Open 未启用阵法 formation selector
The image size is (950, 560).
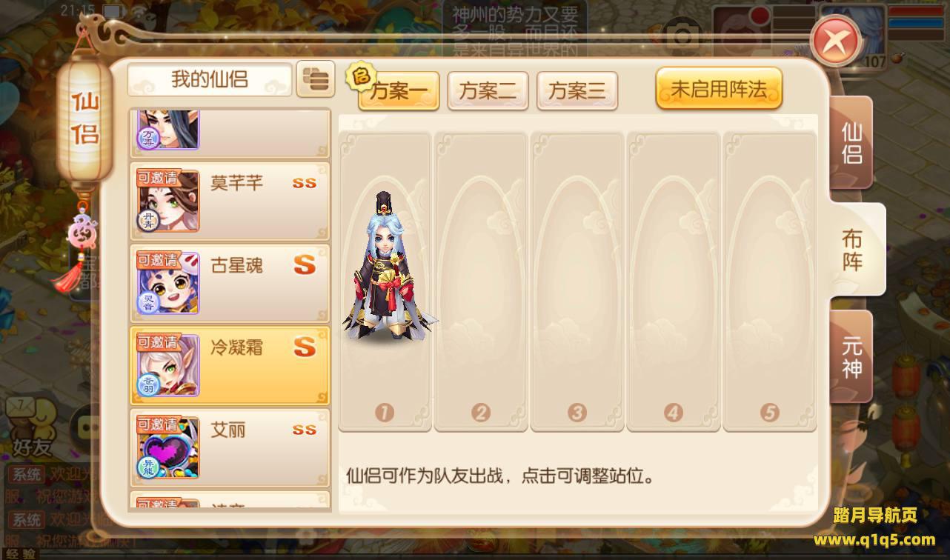(719, 89)
